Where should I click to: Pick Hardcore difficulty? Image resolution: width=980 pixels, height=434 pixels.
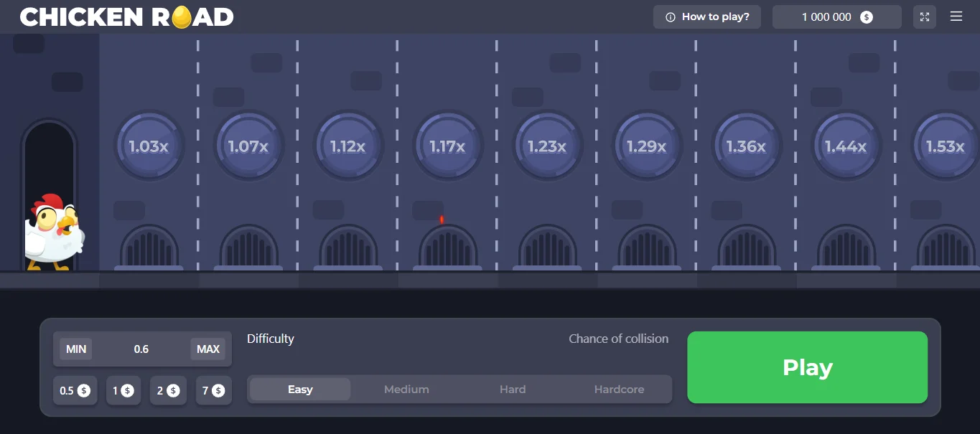[x=619, y=390]
